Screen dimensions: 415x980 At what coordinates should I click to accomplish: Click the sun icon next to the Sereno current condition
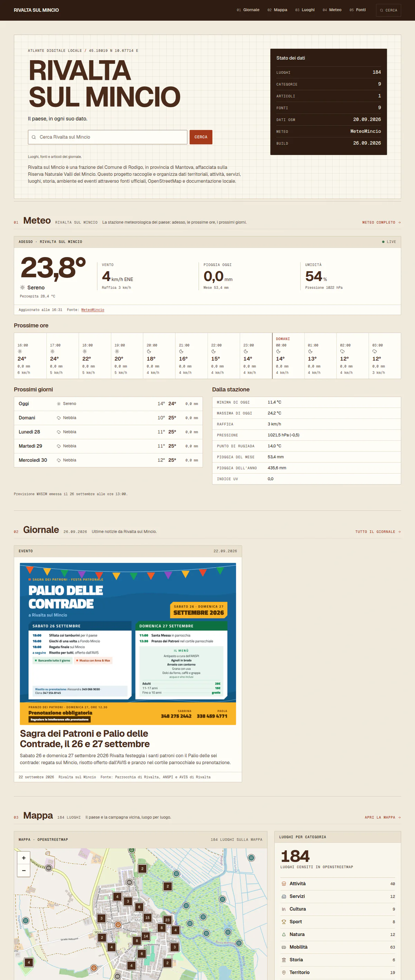point(22,287)
